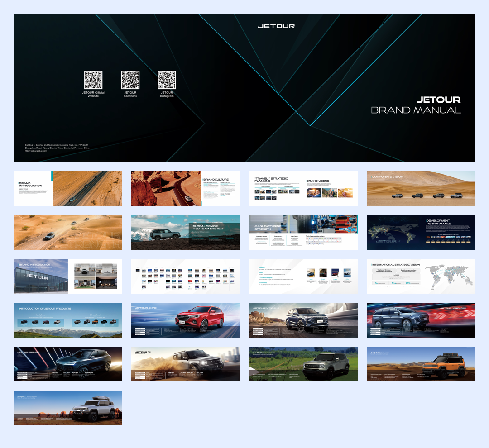
Task: Click the JETOUR Instagram QR code
Action: click(167, 80)
